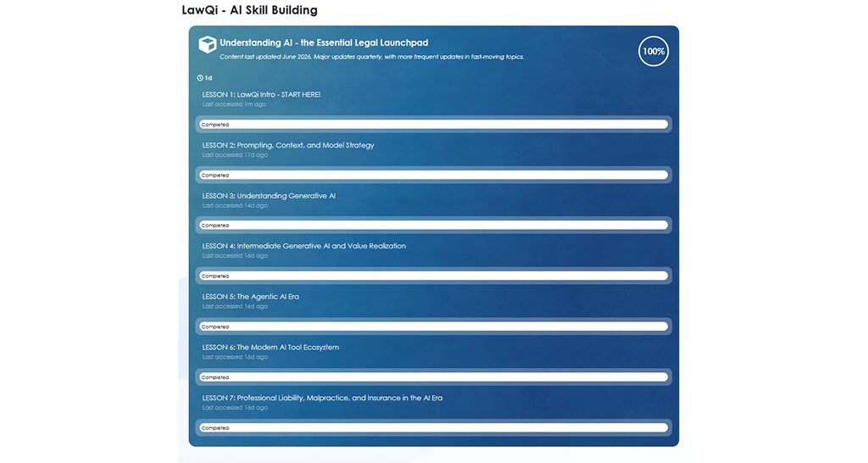
Task: Click Lesson 1 completed progress bar
Action: tap(433, 125)
